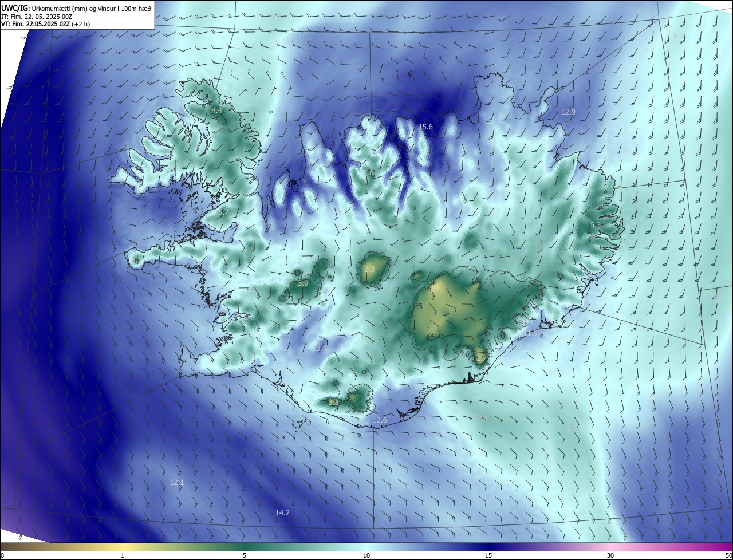The image size is (733, 560).
Task: Click the colour scale label '50'
Action: (x=728, y=556)
